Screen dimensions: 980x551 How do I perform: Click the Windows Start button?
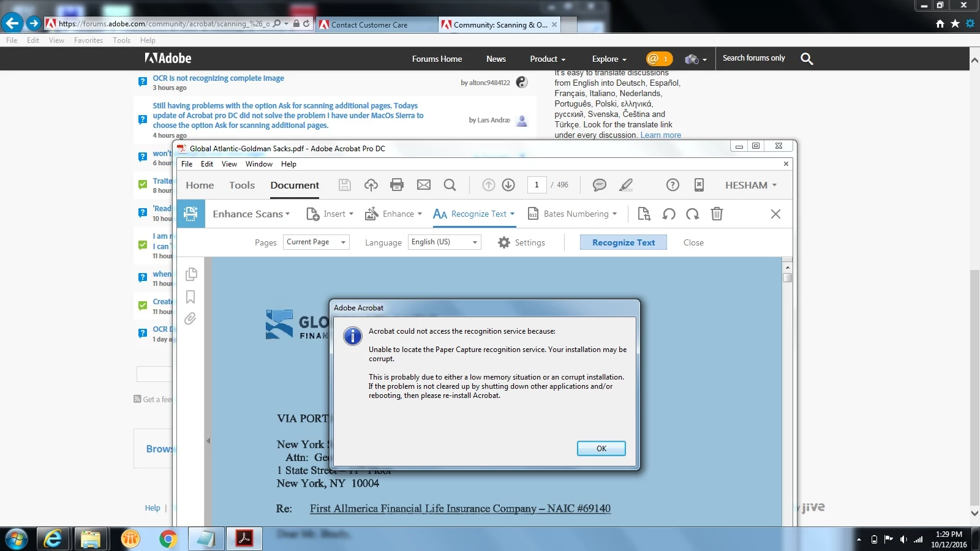pyautogui.click(x=16, y=539)
